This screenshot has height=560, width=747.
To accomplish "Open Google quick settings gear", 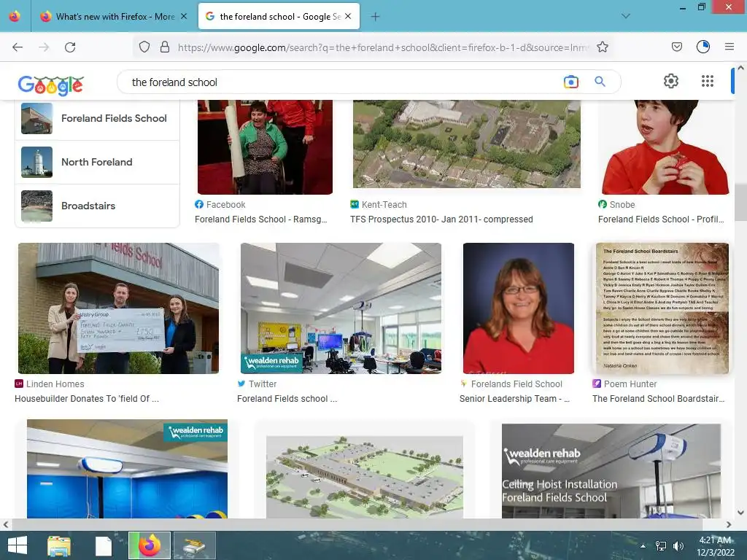I will (671, 81).
